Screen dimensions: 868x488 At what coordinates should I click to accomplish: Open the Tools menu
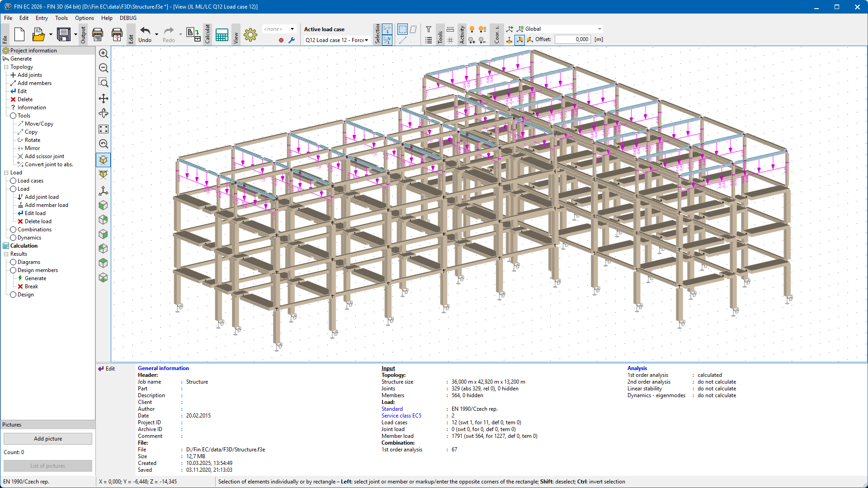pyautogui.click(x=61, y=18)
